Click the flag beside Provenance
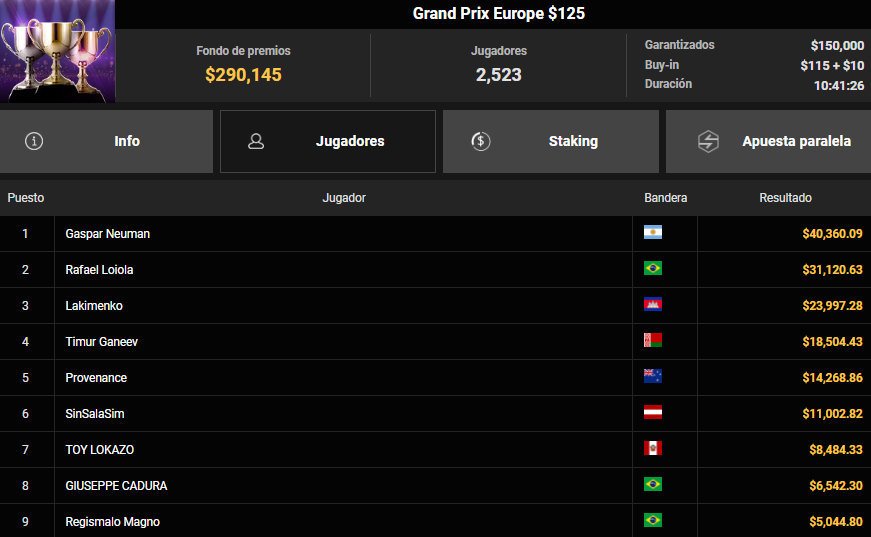 pos(653,377)
